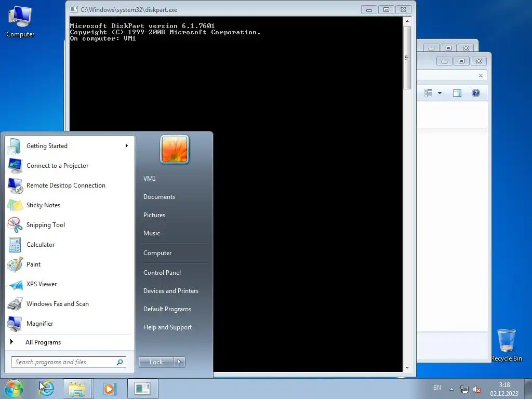
Task: Click diskpart window title bar icon
Action: [x=74, y=9]
